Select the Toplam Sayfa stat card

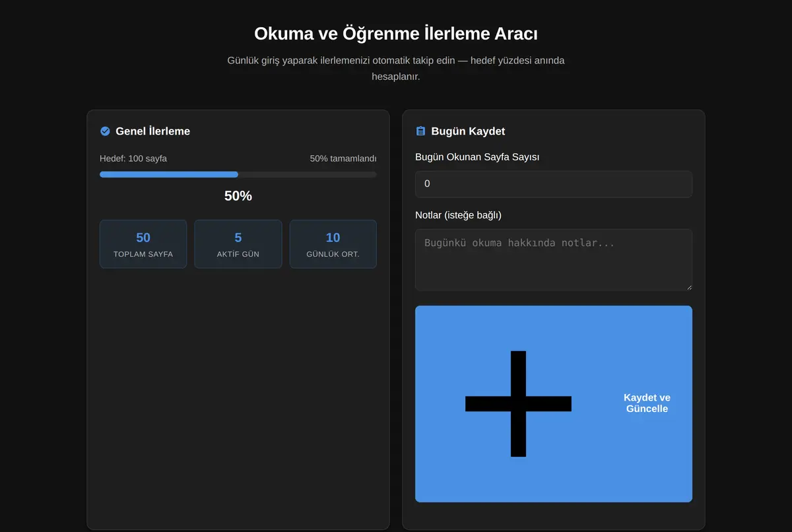tap(143, 244)
